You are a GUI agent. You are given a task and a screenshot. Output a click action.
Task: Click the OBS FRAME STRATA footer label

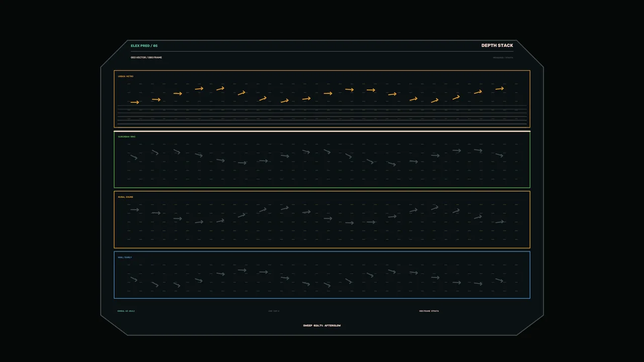(x=429, y=311)
